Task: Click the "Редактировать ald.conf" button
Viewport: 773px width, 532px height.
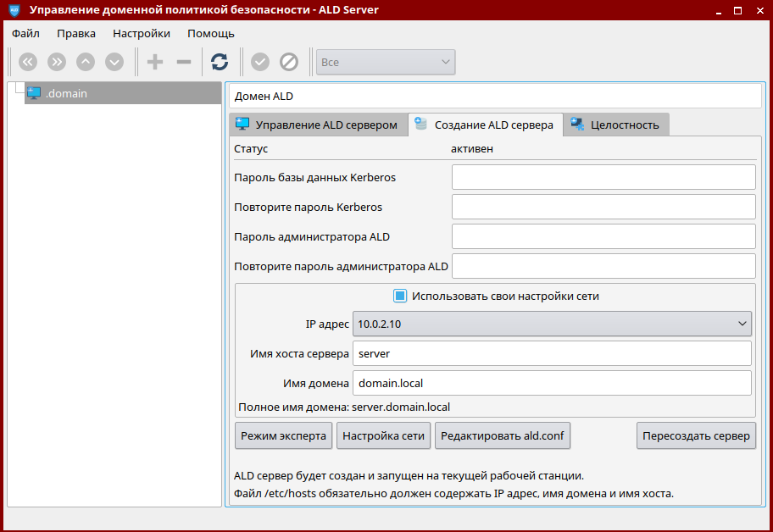Action: click(503, 436)
